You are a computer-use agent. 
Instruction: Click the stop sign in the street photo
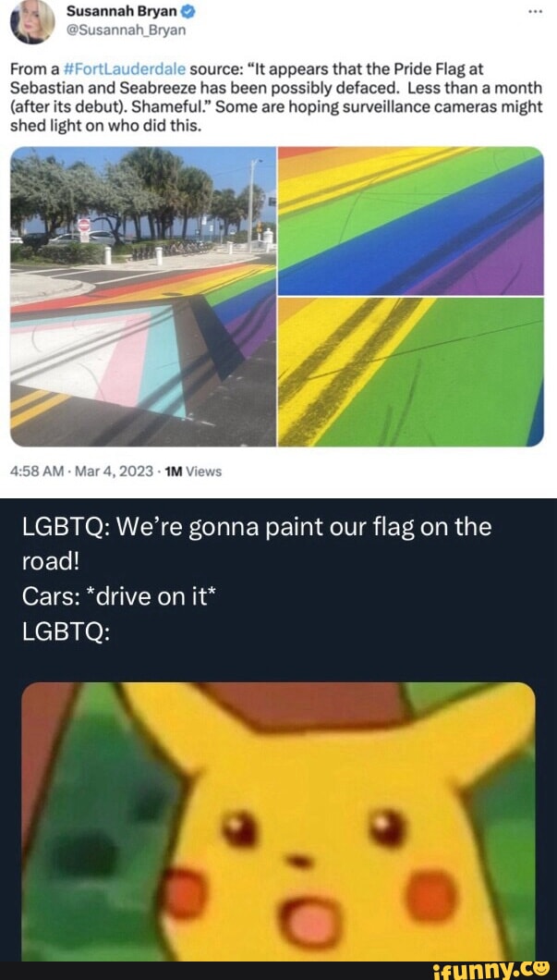pyautogui.click(x=84, y=225)
